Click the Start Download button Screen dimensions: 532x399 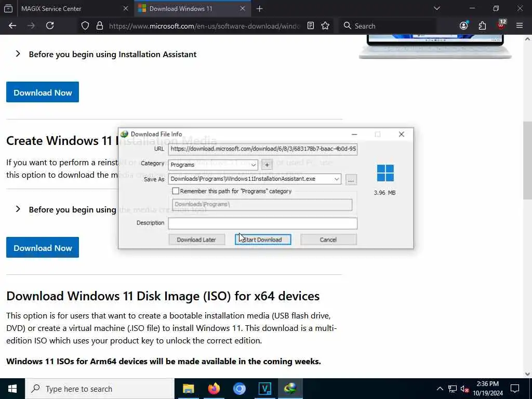pos(263,240)
